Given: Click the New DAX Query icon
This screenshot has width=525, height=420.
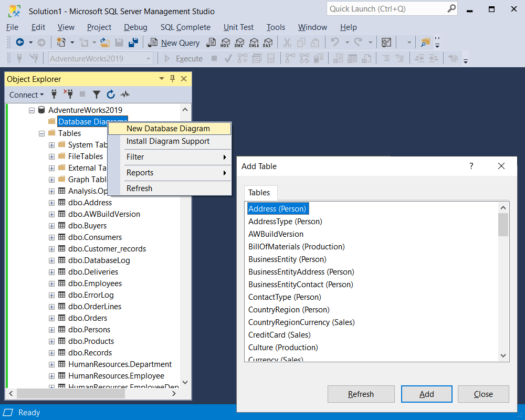Looking at the screenshot, I should click(268, 43).
